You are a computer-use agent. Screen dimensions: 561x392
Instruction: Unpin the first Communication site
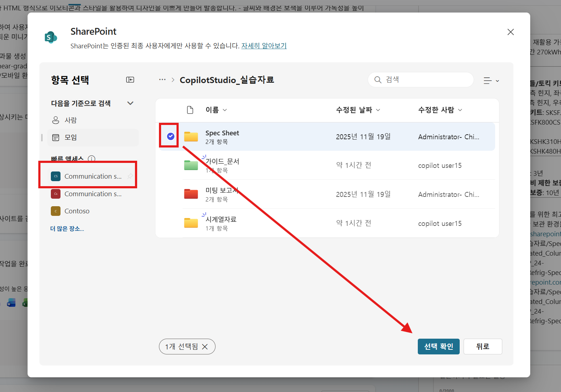tap(130, 176)
